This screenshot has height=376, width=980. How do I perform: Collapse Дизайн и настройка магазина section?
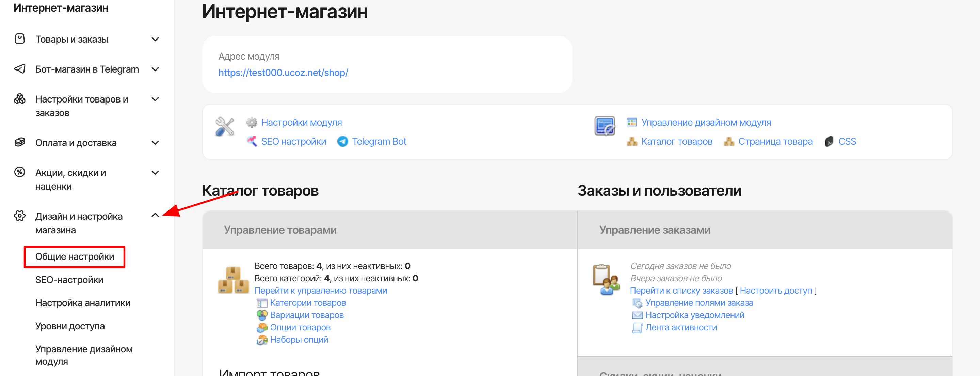point(155,215)
